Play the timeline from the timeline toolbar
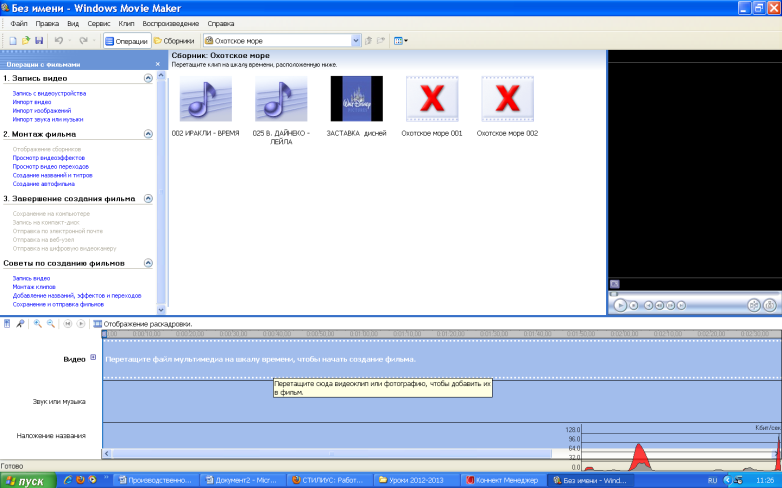782x488 pixels. [81, 324]
